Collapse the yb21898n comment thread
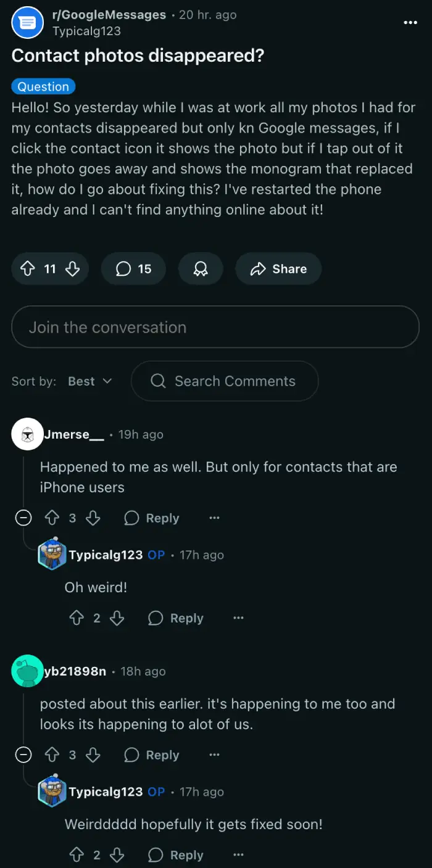 point(23,755)
